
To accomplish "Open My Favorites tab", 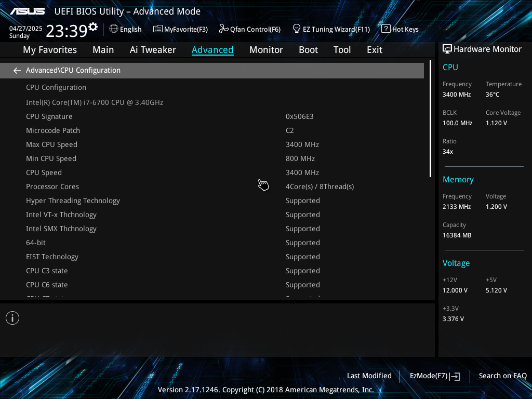I will 50,50.
